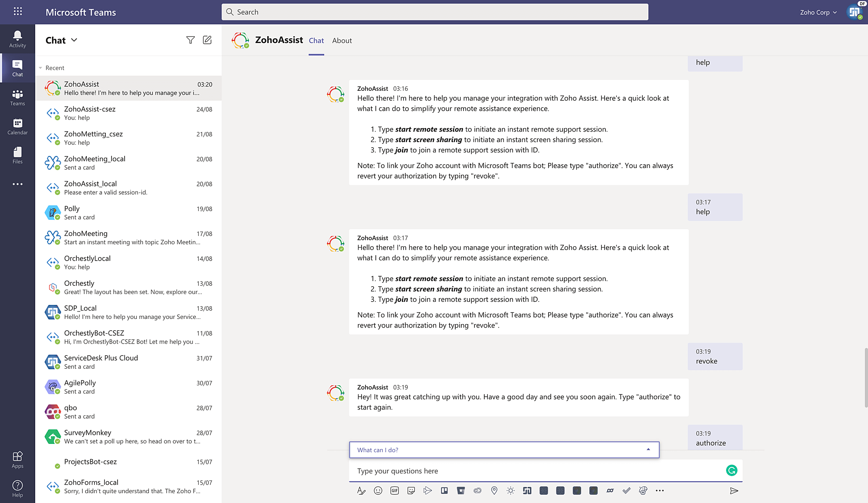Click the Activity icon in sidebar
This screenshot has width=868, height=503.
pos(17,38)
